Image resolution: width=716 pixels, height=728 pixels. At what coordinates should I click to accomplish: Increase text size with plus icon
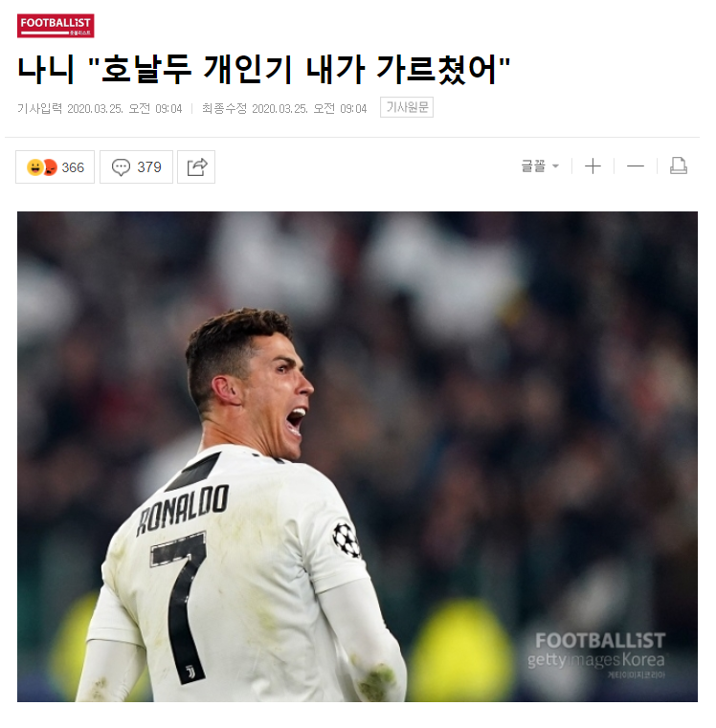click(x=593, y=166)
